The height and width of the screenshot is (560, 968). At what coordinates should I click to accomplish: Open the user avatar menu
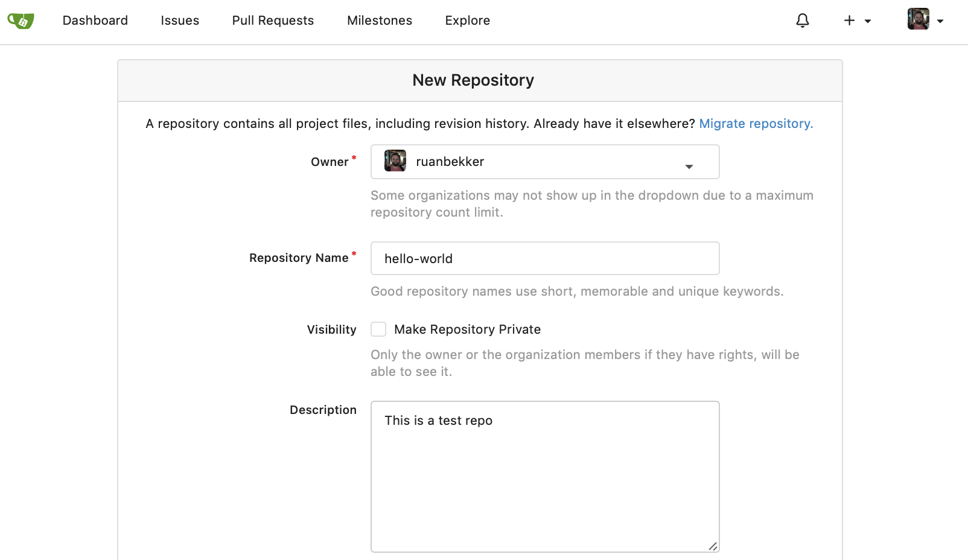(x=925, y=19)
